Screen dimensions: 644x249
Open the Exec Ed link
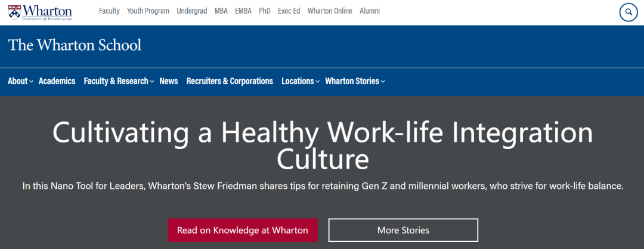(x=289, y=11)
